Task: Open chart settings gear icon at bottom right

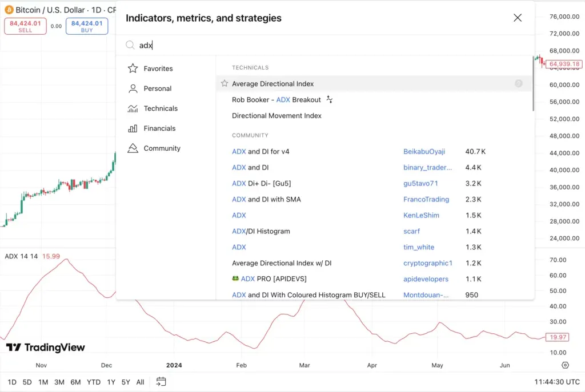Action: pos(565,365)
